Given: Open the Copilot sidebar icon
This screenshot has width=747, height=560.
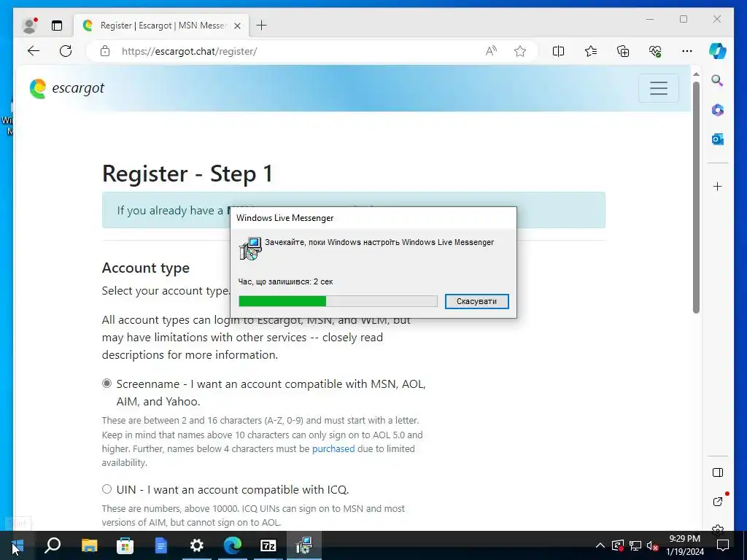Looking at the screenshot, I should pos(718,51).
